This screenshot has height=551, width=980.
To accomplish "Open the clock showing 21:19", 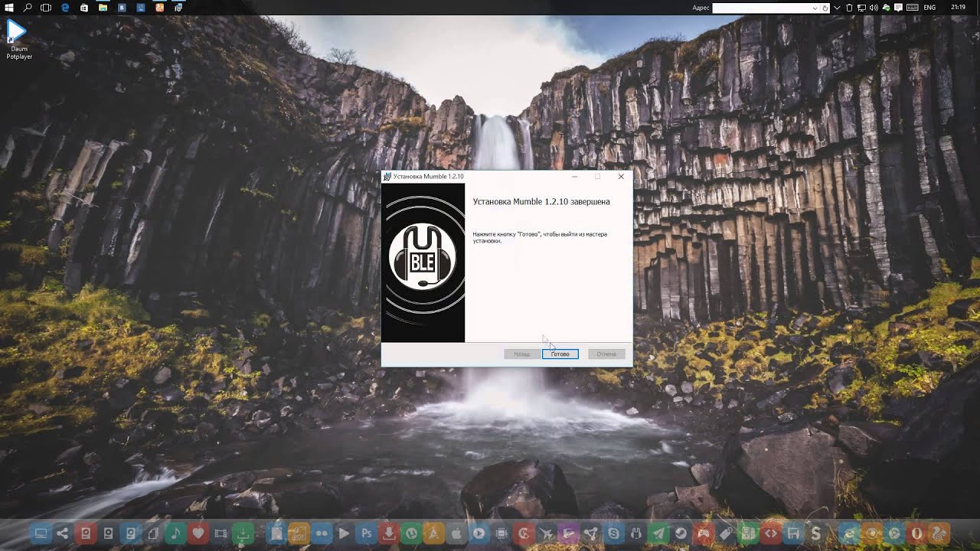I will 958,7.
